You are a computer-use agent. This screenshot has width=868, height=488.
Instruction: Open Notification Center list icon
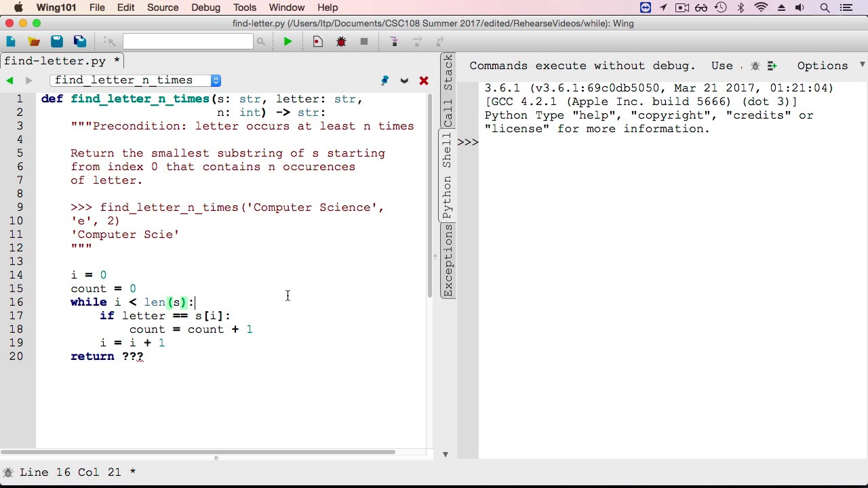846,7
